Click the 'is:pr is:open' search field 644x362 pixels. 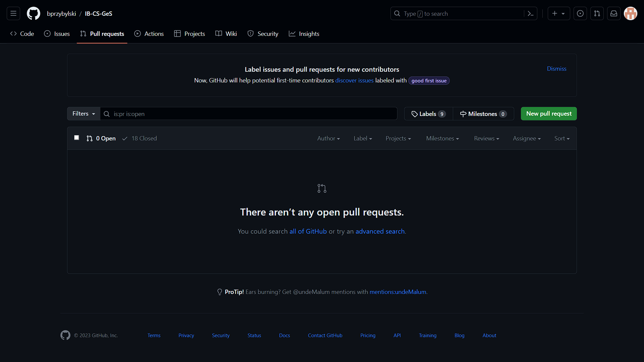tap(249, 114)
